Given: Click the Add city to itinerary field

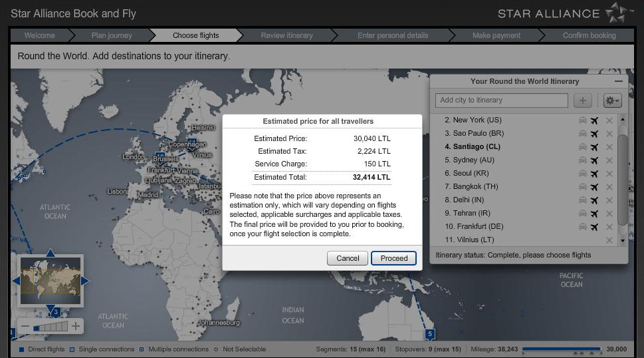Looking at the screenshot, I should point(502,100).
